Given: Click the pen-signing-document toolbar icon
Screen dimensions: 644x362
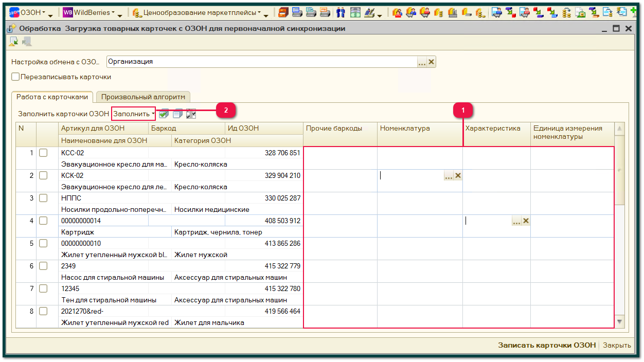Looking at the screenshot, I should [369, 12].
